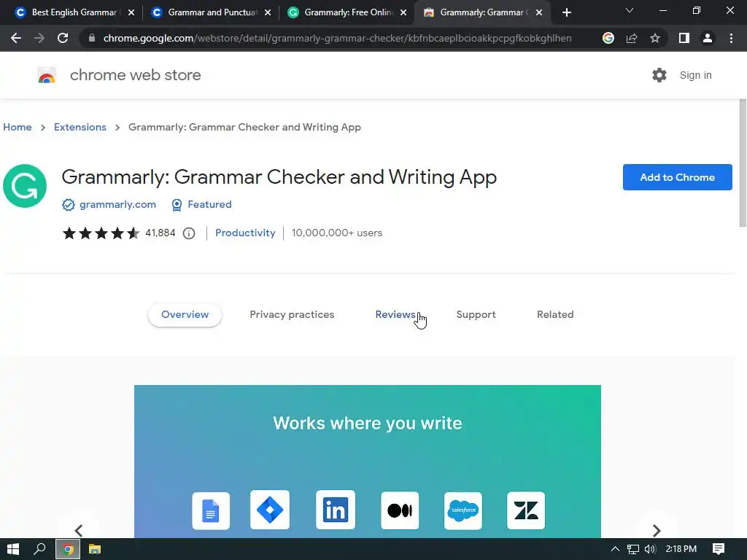Click the address bar URL
Screen dimensions: 747x560
337,38
